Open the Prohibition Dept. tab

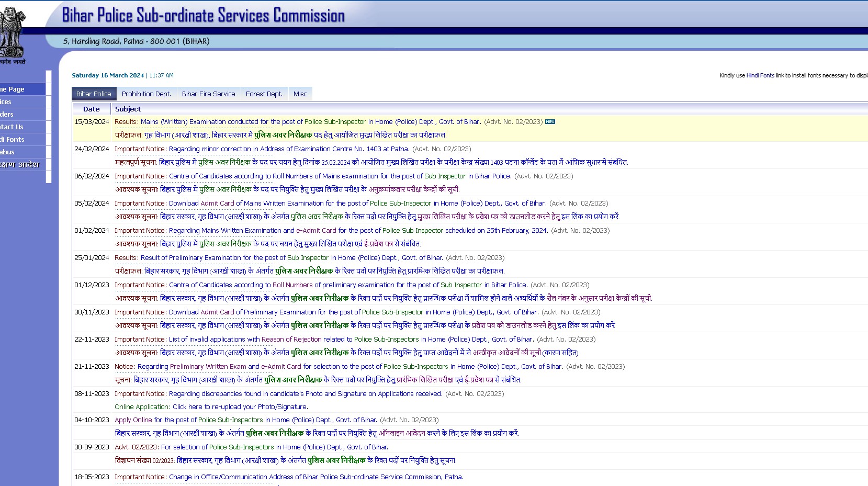coord(146,94)
